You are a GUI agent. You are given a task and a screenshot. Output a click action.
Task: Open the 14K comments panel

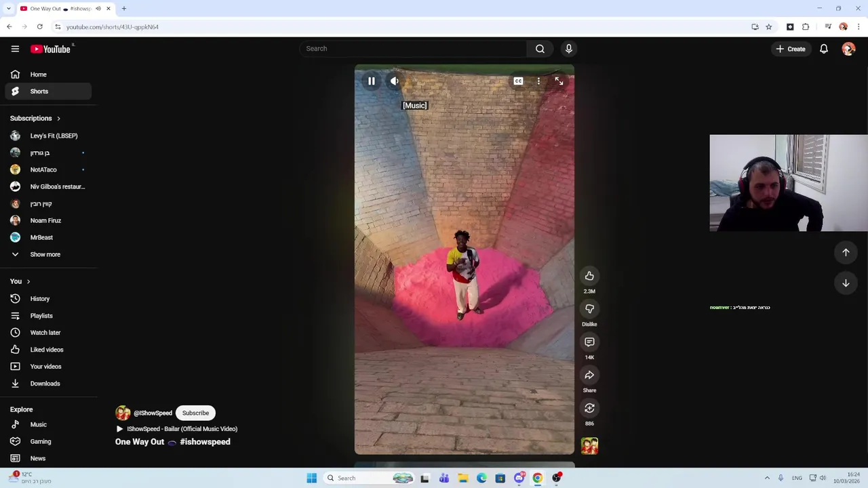pos(589,342)
